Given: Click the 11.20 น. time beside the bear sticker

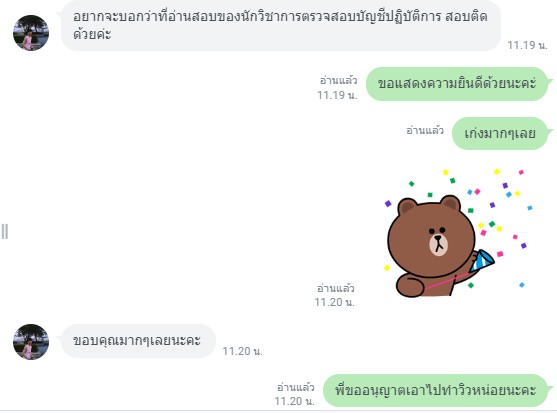Looking at the screenshot, I should [x=334, y=302].
